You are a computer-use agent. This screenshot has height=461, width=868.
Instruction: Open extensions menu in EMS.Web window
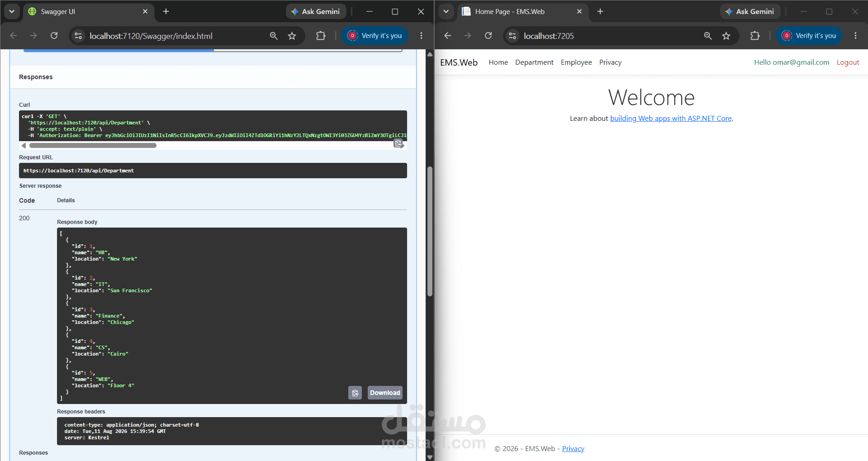[x=755, y=36]
